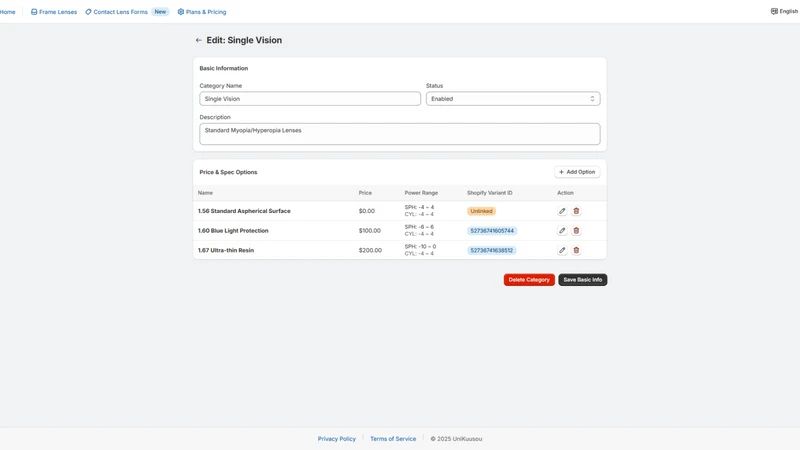Delete the 1.56 Standard Aspherical Surface option
The width and height of the screenshot is (800, 450).
tap(576, 211)
